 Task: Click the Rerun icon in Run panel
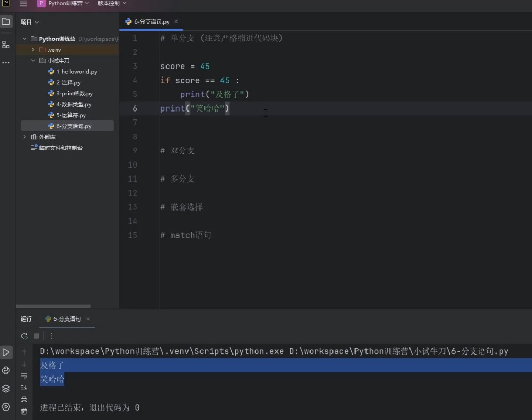click(24, 336)
